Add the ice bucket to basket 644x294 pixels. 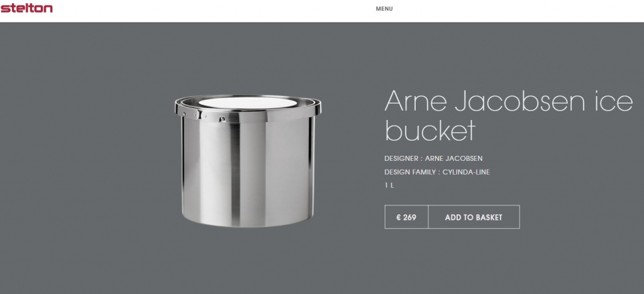(474, 217)
